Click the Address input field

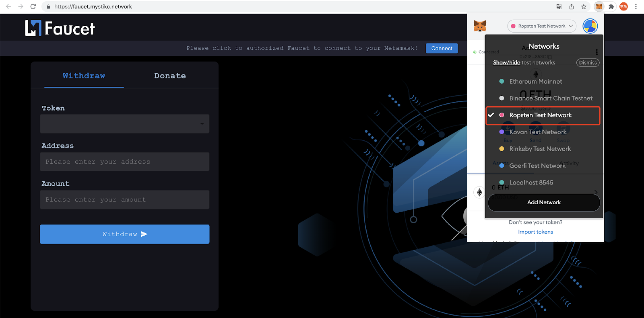124,162
